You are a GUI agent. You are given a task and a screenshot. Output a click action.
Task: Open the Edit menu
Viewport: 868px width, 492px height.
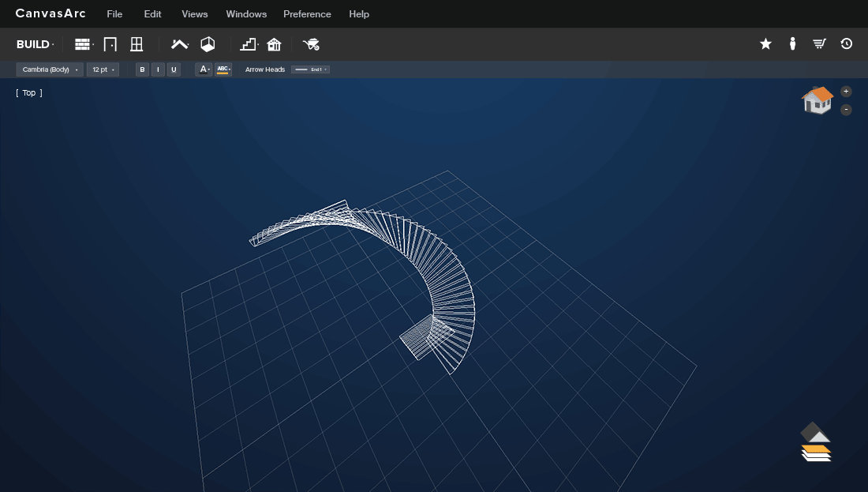click(153, 14)
